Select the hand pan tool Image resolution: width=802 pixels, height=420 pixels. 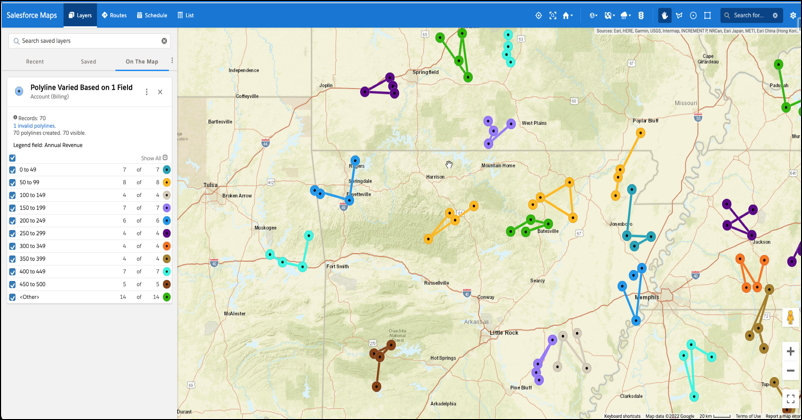pos(664,15)
